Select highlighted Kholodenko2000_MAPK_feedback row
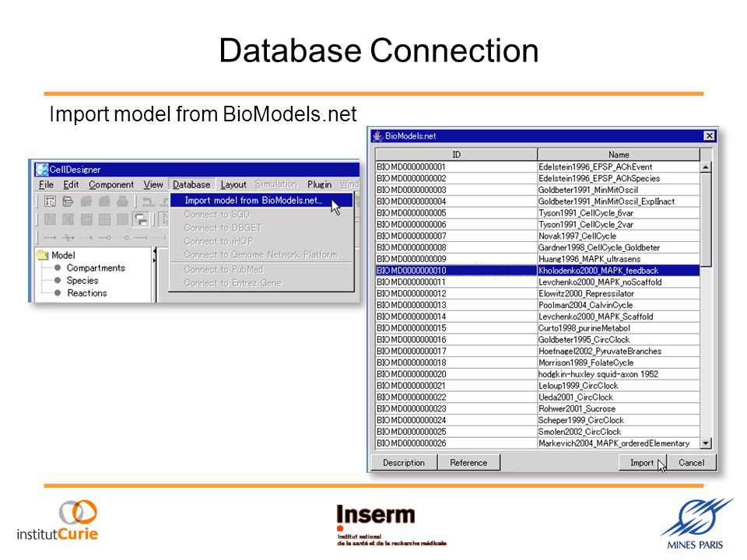The image size is (747, 560). tap(538, 271)
